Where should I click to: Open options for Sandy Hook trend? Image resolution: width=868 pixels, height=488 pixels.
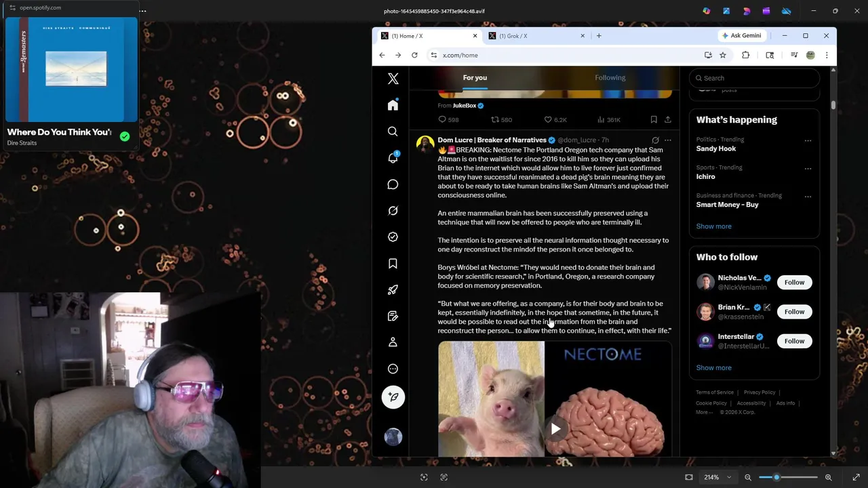click(x=808, y=141)
